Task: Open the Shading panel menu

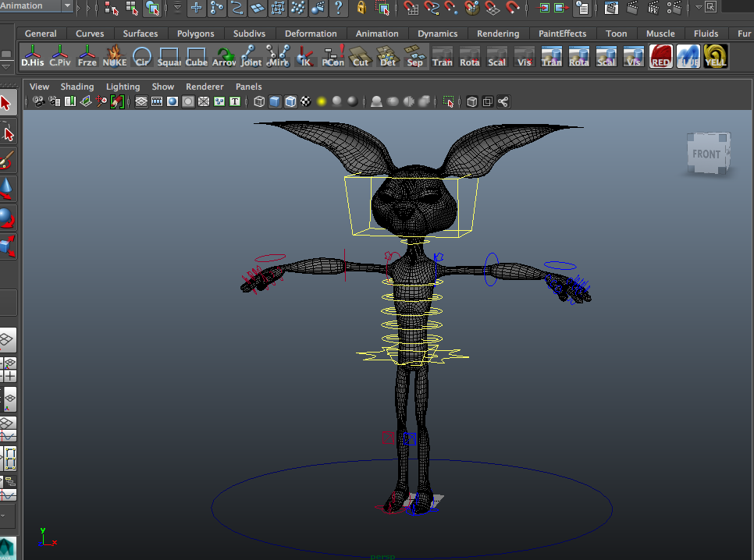Action: (77, 87)
